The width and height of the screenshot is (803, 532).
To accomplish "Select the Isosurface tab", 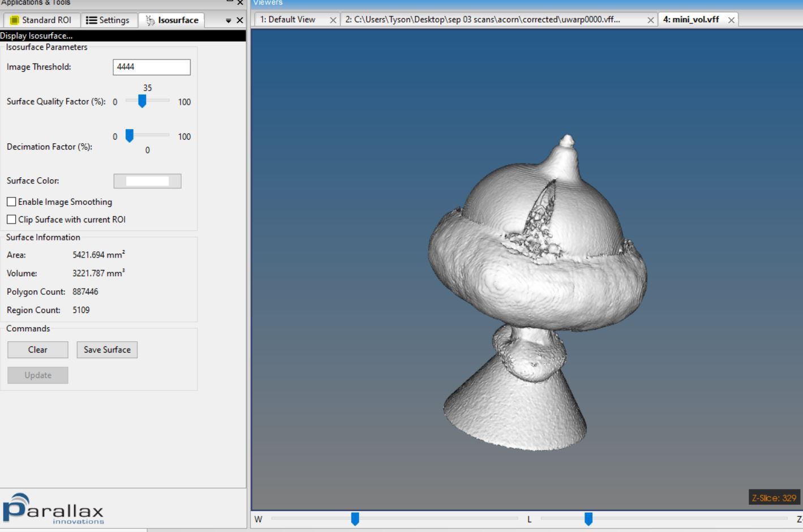I will 172,20.
